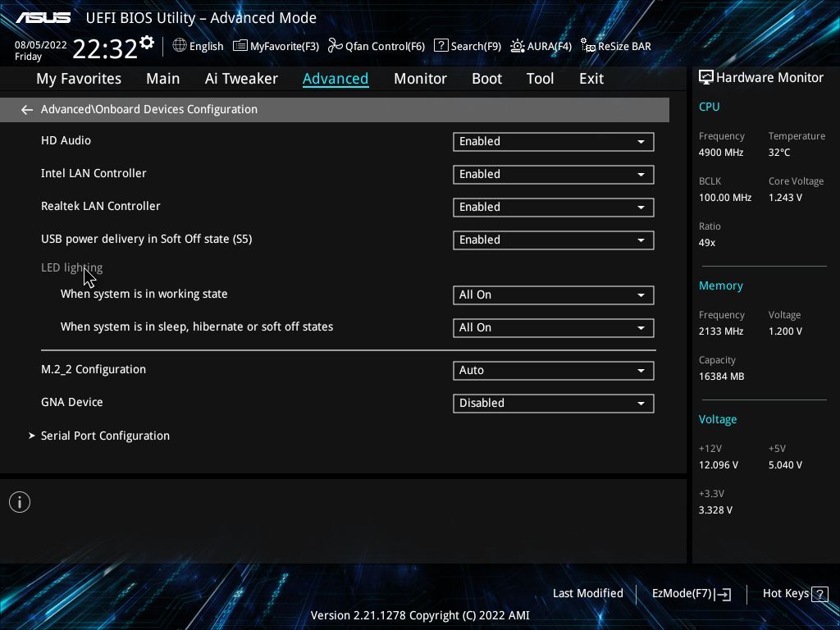Click 'When system is in sleep, hibernate' label
Screen dimensions: 840x630
click(197, 326)
